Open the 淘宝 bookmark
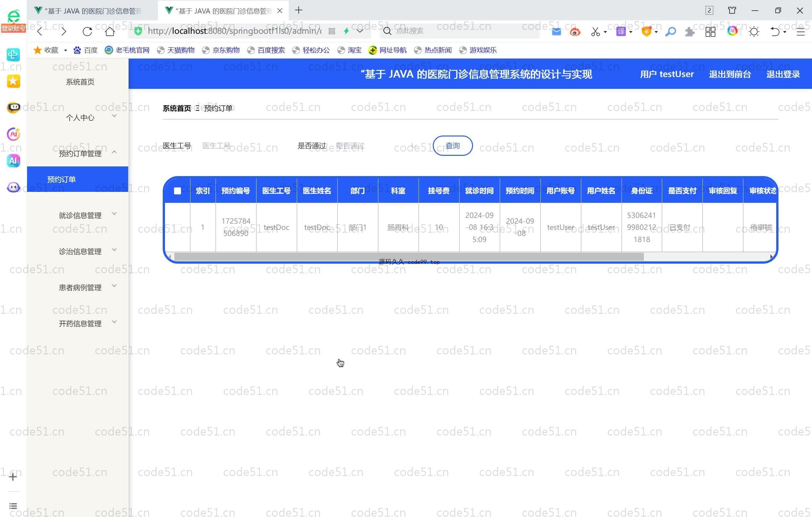Viewport: 812px width, 517px height. click(x=350, y=50)
